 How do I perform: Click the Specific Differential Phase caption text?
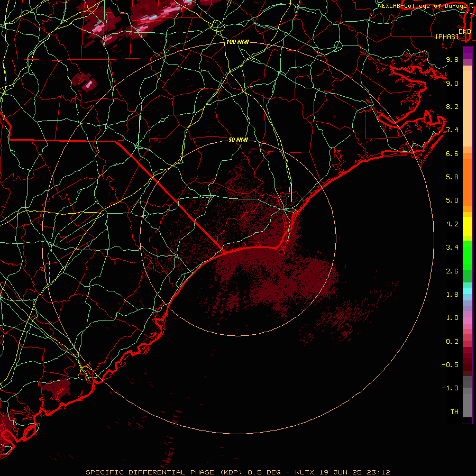[x=237, y=472]
